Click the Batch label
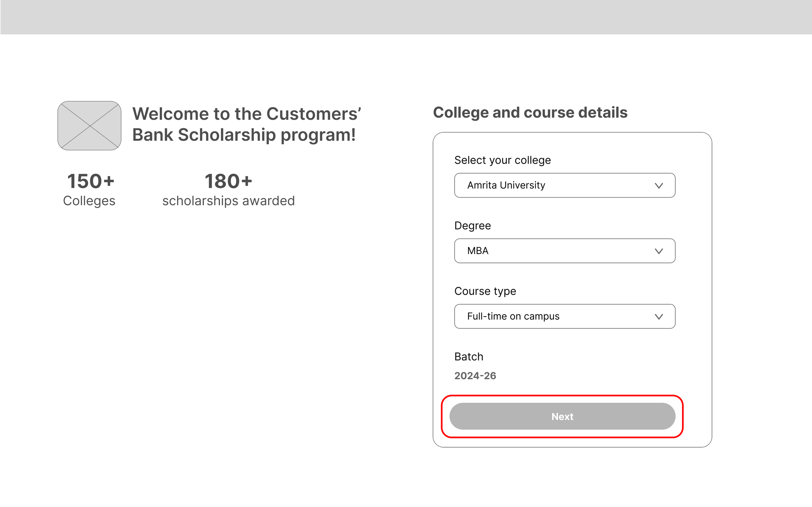 point(468,356)
